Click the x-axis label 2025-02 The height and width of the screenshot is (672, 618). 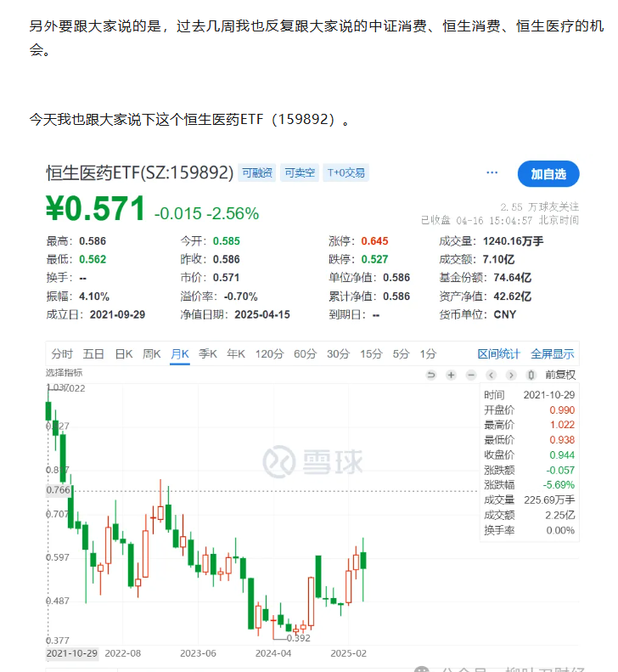(x=349, y=653)
